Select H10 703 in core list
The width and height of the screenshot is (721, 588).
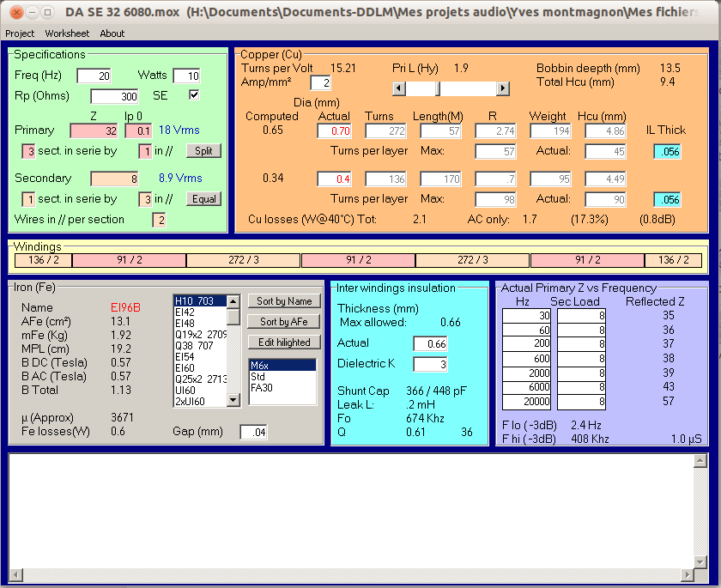(x=200, y=301)
